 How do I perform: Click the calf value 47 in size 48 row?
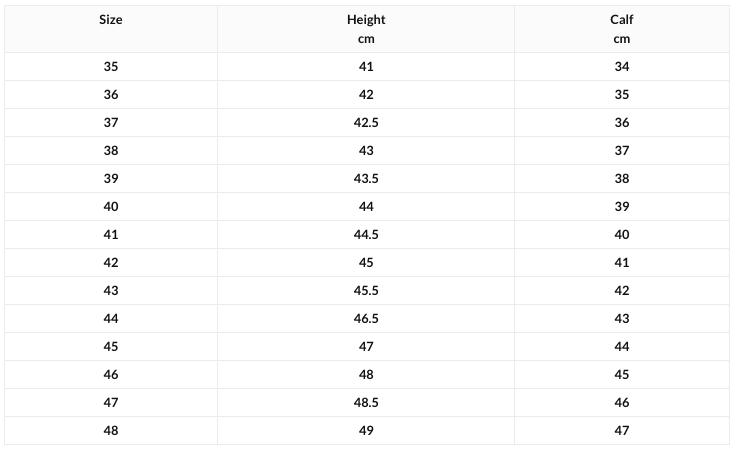[622, 431]
